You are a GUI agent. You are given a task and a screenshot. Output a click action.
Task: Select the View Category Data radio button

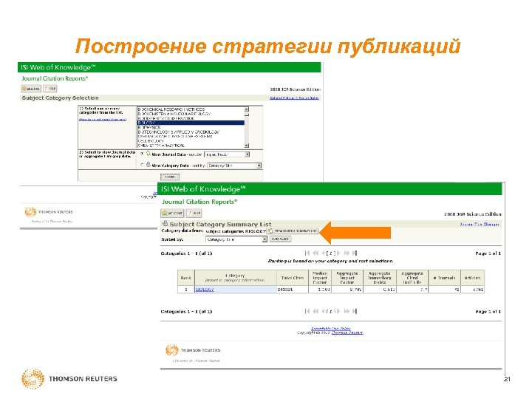[x=142, y=166]
